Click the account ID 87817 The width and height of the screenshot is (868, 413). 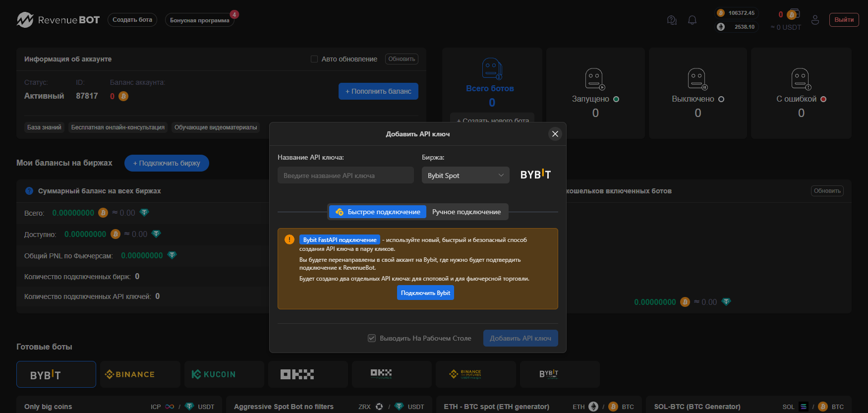(x=87, y=96)
